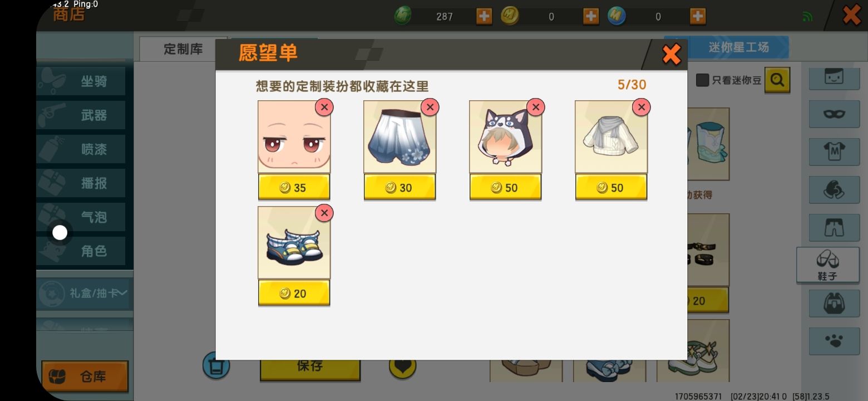868x401 pixels.
Task: Select the pants category icon
Action: pos(834,227)
